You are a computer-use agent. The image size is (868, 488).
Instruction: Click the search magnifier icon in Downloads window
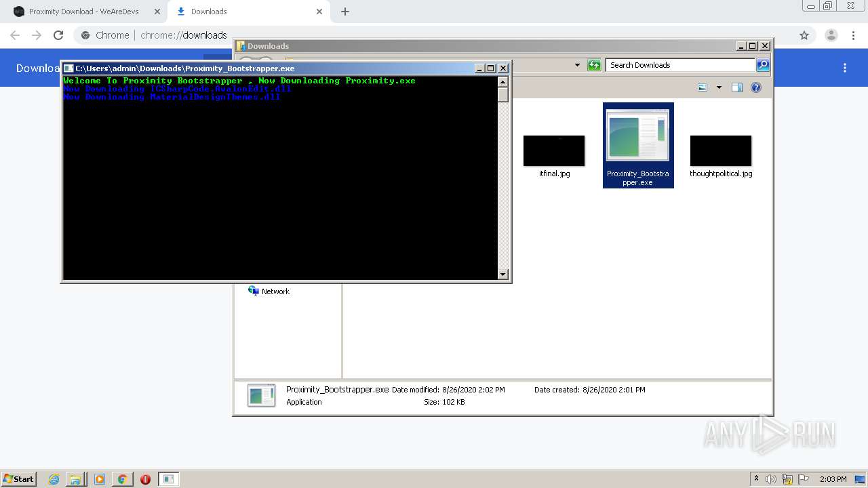763,65
